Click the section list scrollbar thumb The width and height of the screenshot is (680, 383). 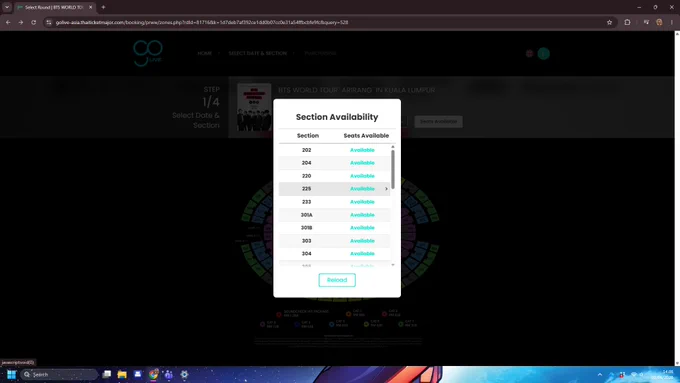[393, 169]
